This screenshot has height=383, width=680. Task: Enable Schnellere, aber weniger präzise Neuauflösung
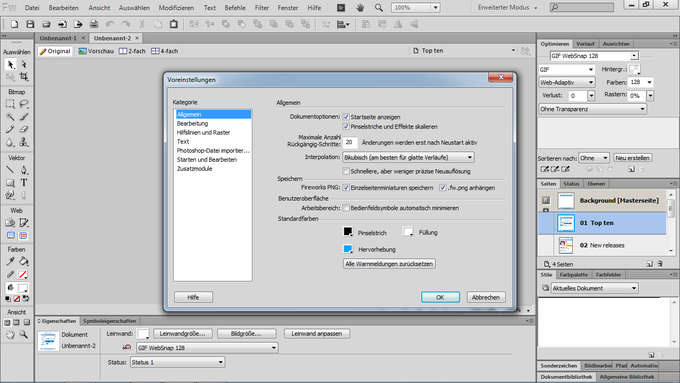coord(346,171)
